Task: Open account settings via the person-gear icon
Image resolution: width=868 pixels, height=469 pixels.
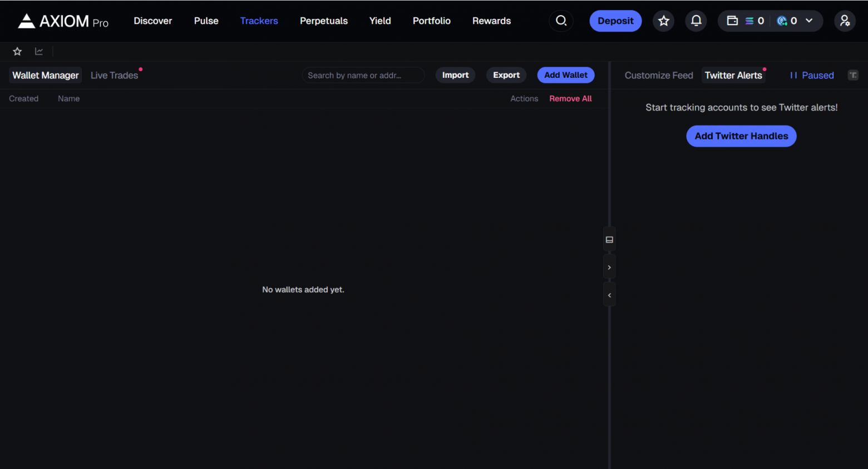Action: 845,21
